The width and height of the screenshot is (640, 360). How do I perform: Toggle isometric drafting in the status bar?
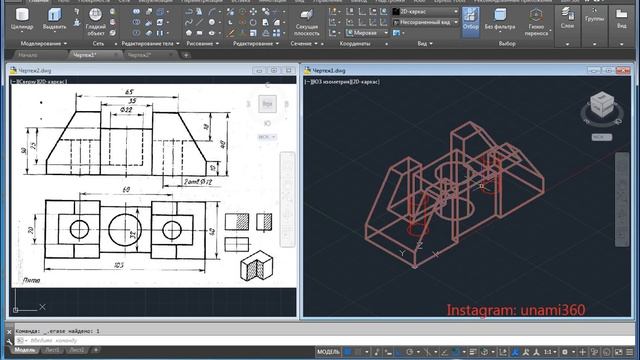coord(427,352)
